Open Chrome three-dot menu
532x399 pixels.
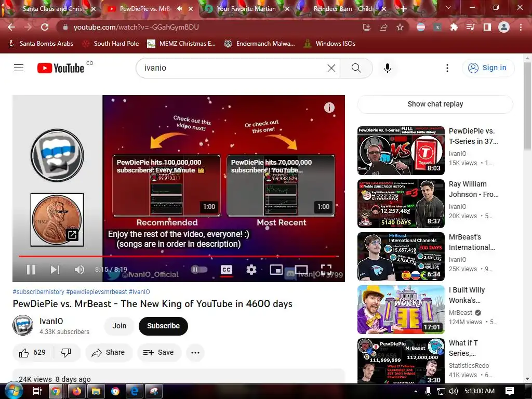click(521, 27)
